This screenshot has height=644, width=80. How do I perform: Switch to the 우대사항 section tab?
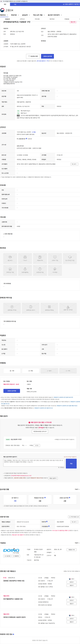(37, 19)
